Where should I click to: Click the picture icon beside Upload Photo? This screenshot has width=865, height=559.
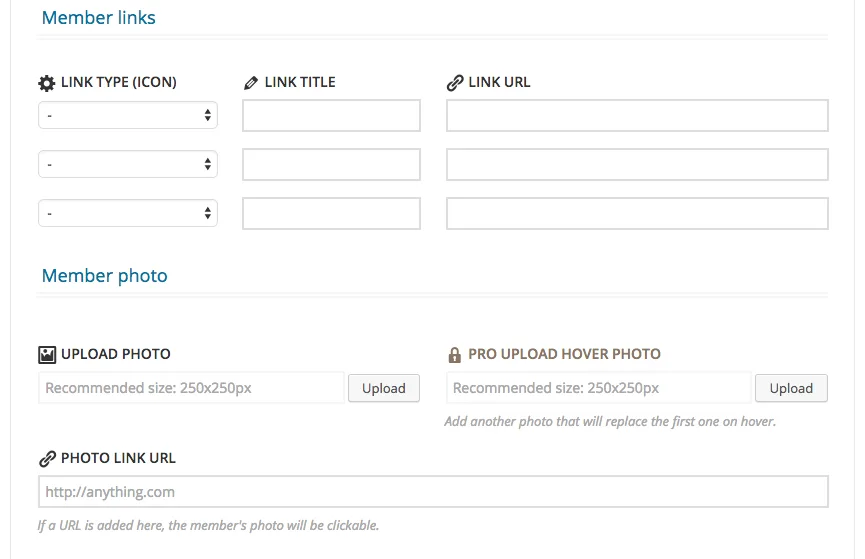[47, 354]
